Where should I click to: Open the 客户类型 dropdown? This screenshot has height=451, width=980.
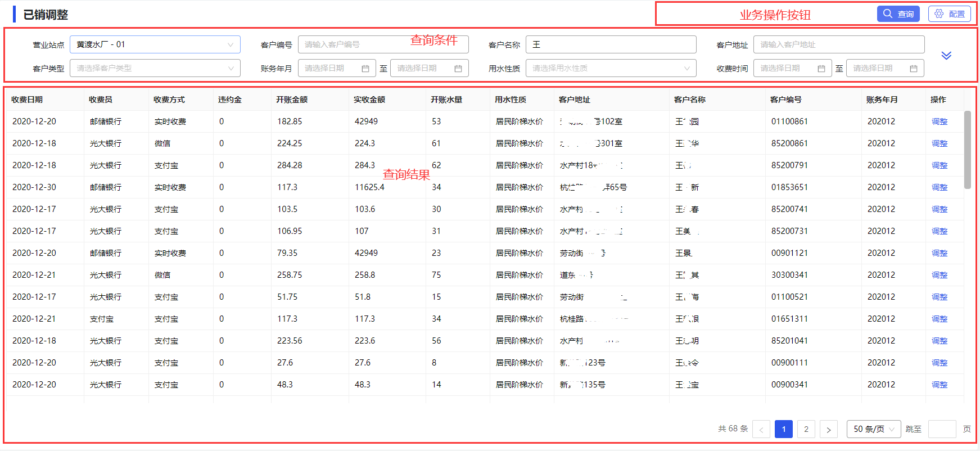click(x=155, y=68)
